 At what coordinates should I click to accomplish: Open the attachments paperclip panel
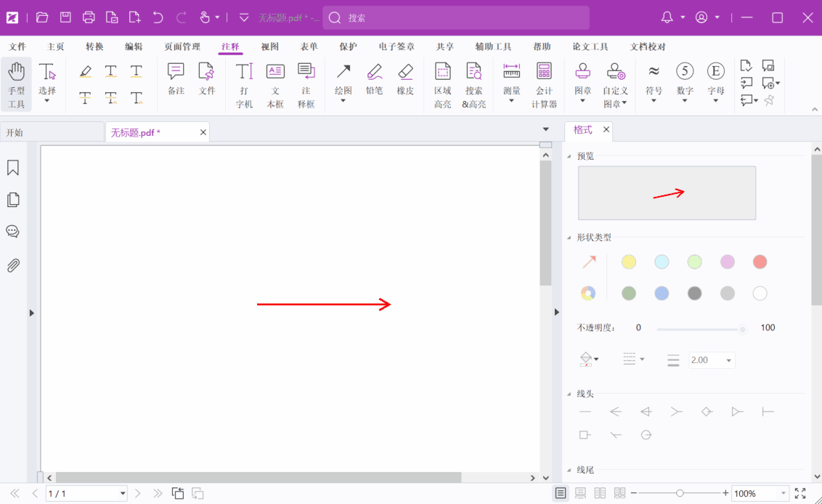tap(13, 265)
